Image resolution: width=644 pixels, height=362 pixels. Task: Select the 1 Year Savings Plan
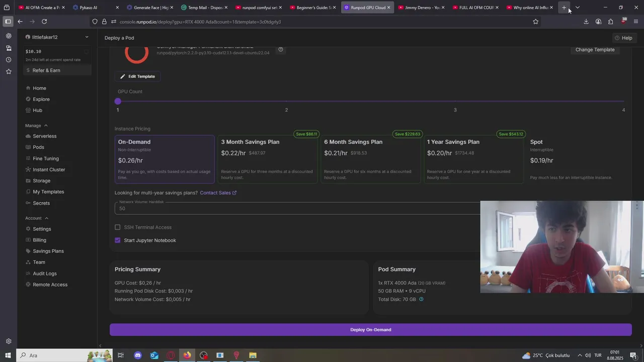(x=474, y=159)
